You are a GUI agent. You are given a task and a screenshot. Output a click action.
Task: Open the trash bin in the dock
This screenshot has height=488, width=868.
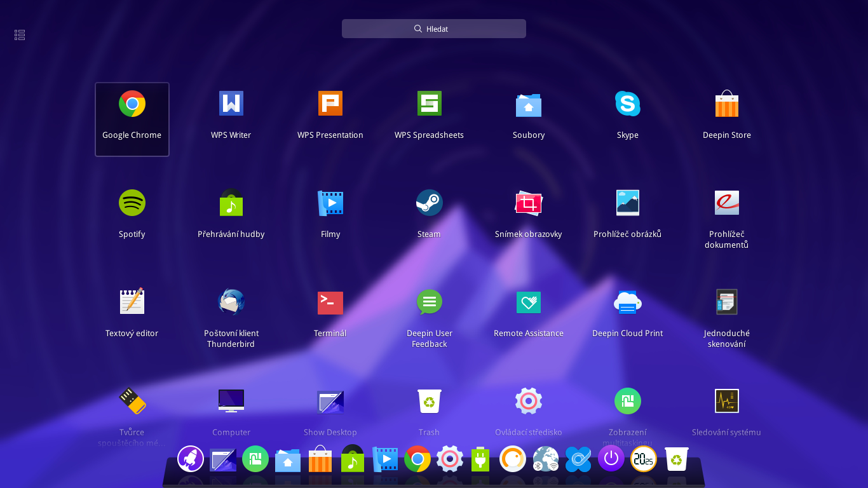pyautogui.click(x=677, y=459)
